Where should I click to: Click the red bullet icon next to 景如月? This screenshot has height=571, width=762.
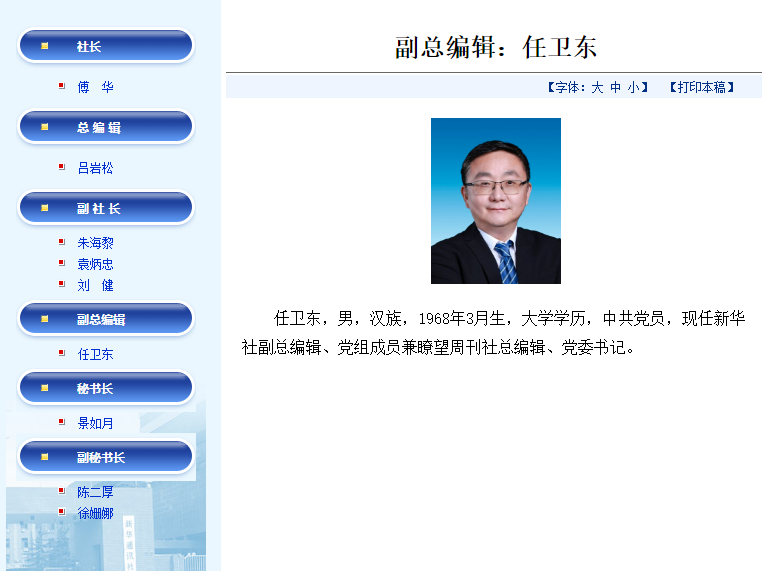coord(62,423)
